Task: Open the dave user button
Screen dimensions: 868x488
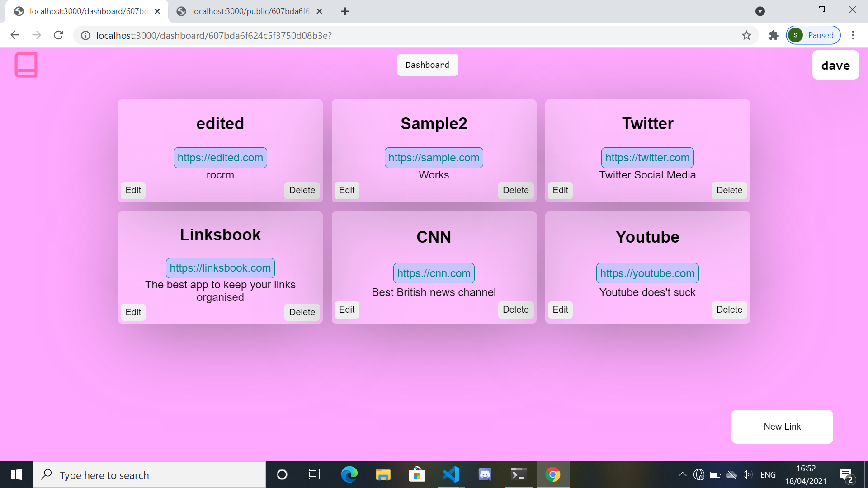Action: (835, 65)
